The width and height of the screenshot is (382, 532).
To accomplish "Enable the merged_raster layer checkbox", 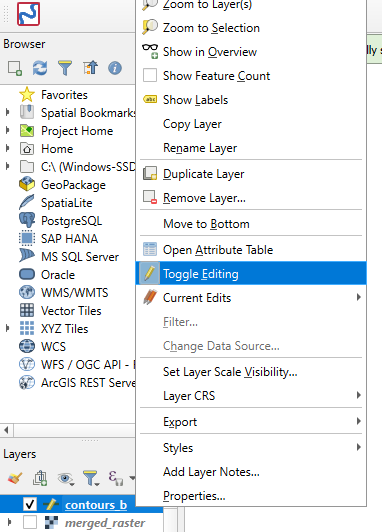I will (30, 522).
